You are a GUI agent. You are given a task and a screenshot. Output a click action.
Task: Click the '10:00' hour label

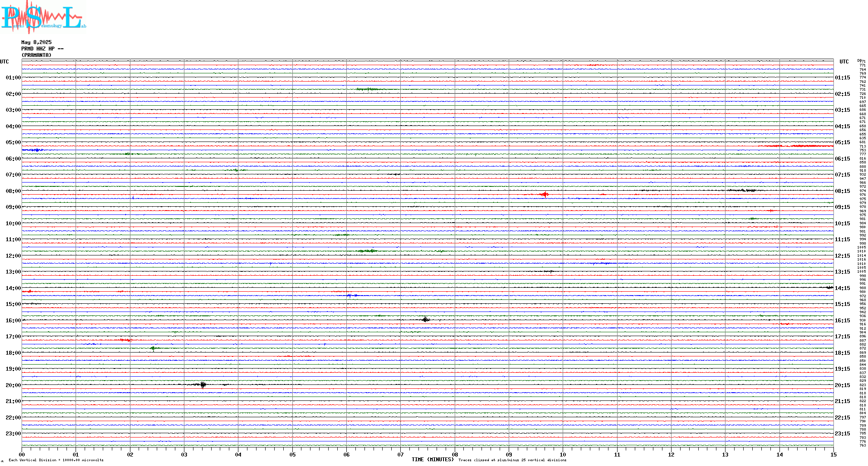click(x=13, y=224)
